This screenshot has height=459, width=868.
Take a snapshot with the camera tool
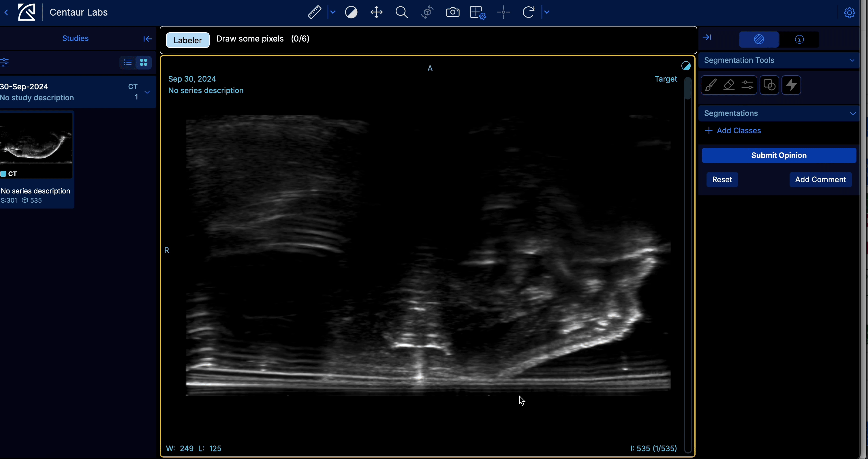click(452, 12)
